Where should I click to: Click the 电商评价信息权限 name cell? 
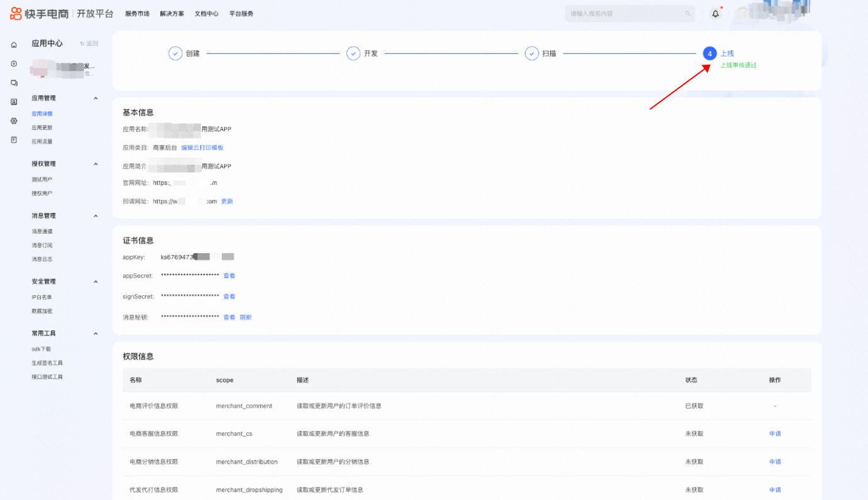pos(154,406)
